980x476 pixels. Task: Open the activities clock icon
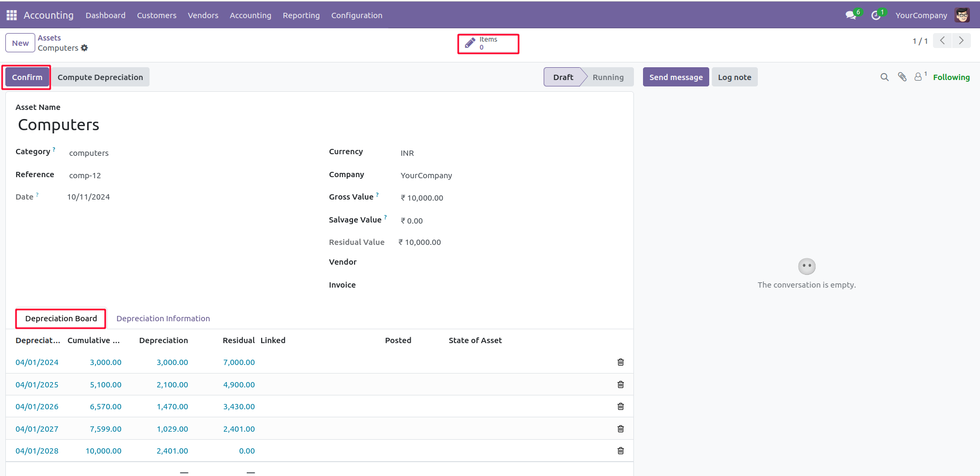tap(875, 15)
